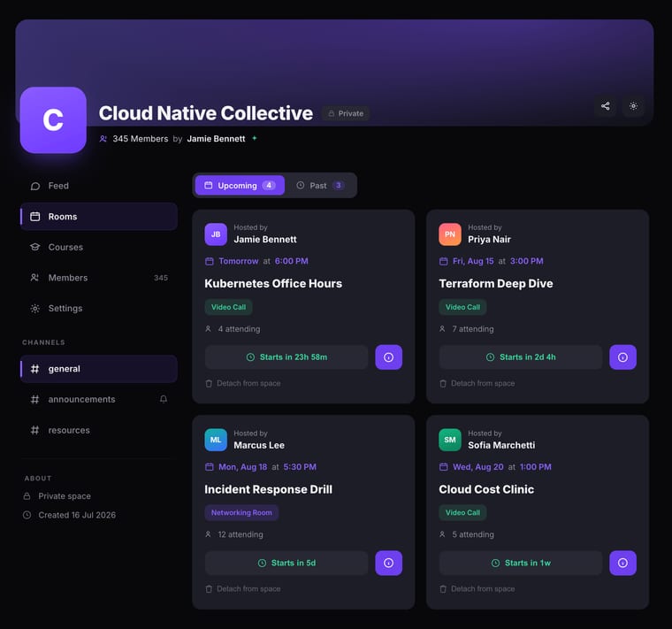672x629 pixels.
Task: Click the share icon in the header
Action: (605, 106)
